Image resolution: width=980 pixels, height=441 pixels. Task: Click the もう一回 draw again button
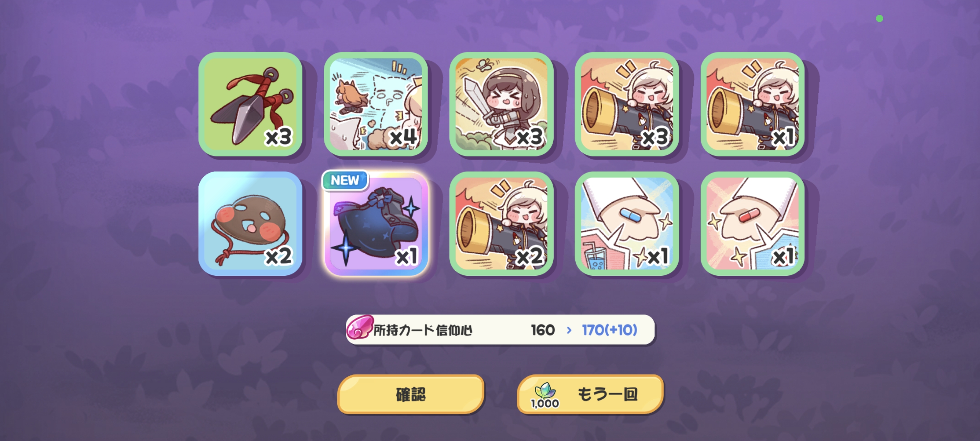click(x=590, y=394)
